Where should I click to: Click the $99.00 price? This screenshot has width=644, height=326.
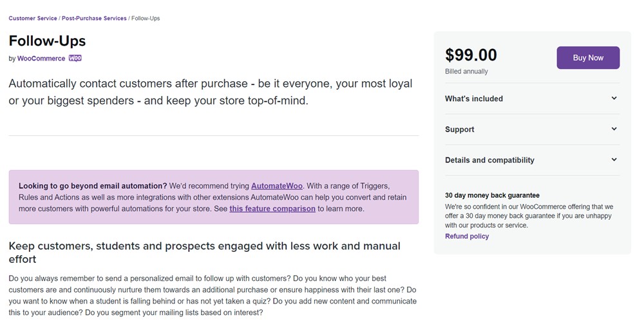471,55
